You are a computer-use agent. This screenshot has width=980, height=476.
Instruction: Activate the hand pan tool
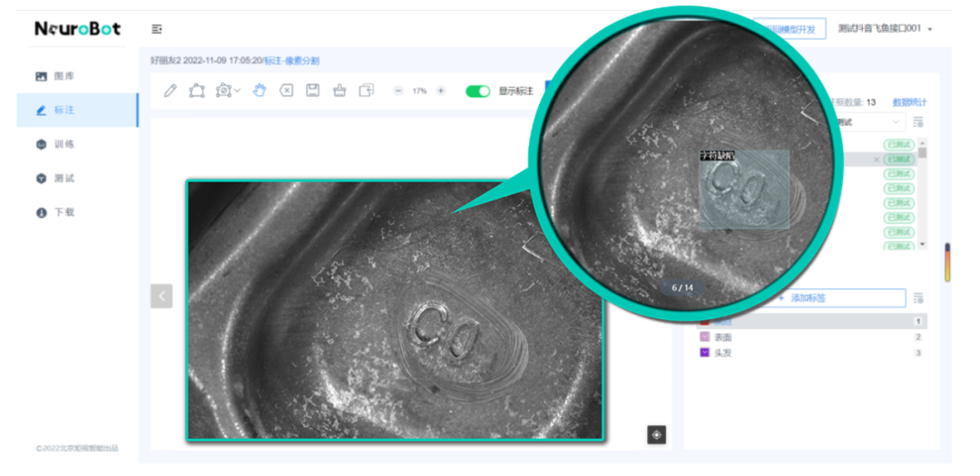pyautogui.click(x=259, y=91)
